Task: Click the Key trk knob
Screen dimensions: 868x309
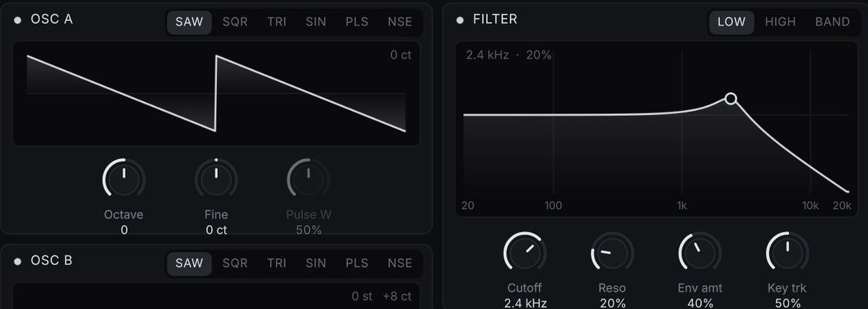Action: [x=788, y=253]
